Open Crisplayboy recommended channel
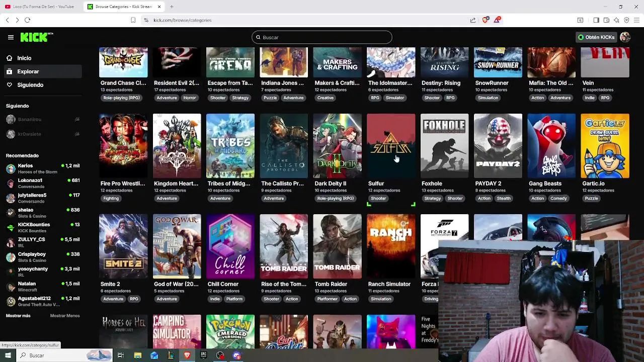Viewport: 644px width, 362px height. pyautogui.click(x=43, y=257)
